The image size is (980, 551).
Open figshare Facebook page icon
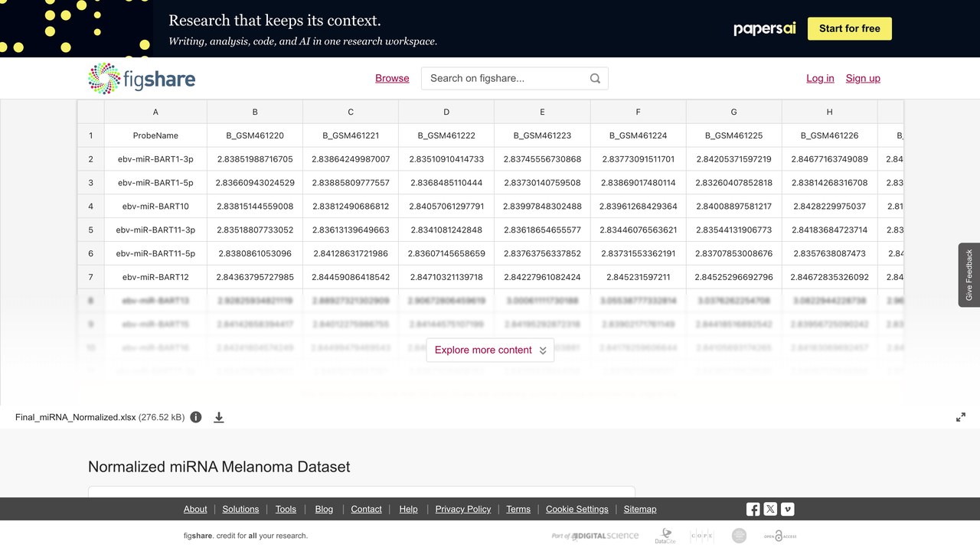pos(753,509)
